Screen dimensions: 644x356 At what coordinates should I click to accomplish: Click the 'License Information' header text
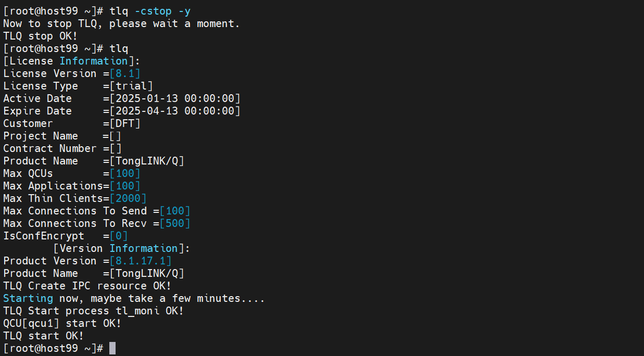click(72, 61)
